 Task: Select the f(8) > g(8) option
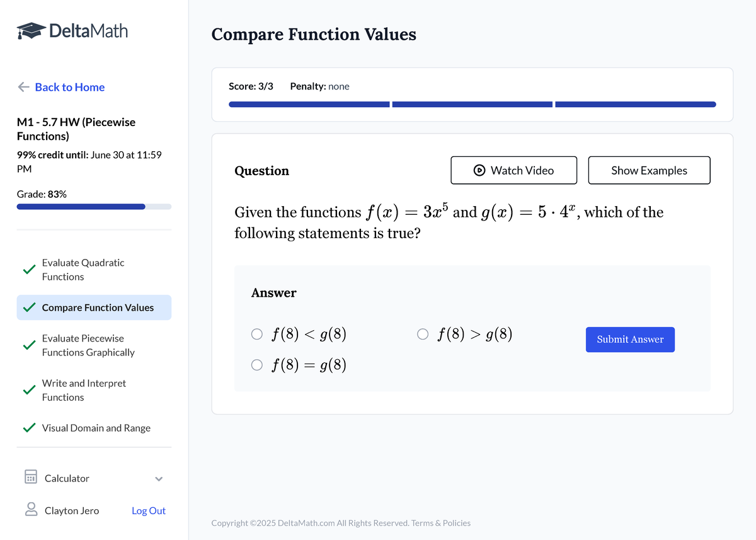(423, 335)
